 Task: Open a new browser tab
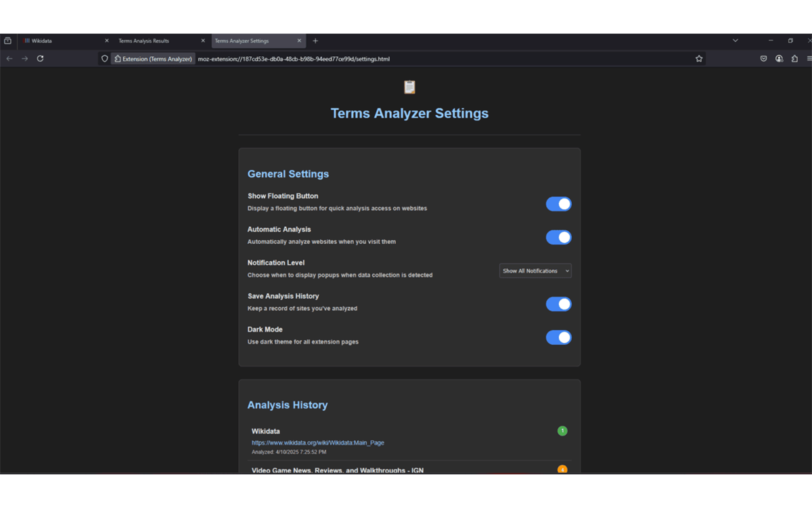coord(315,41)
